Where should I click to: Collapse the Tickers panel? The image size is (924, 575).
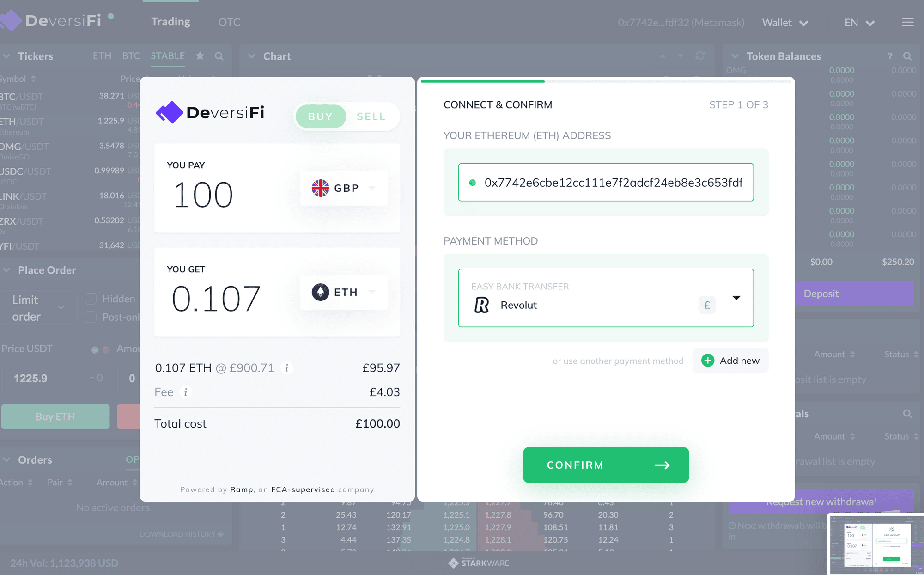pos(6,56)
